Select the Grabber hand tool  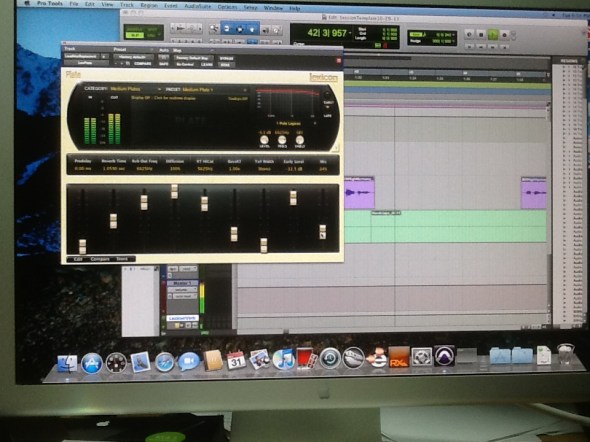(x=252, y=29)
